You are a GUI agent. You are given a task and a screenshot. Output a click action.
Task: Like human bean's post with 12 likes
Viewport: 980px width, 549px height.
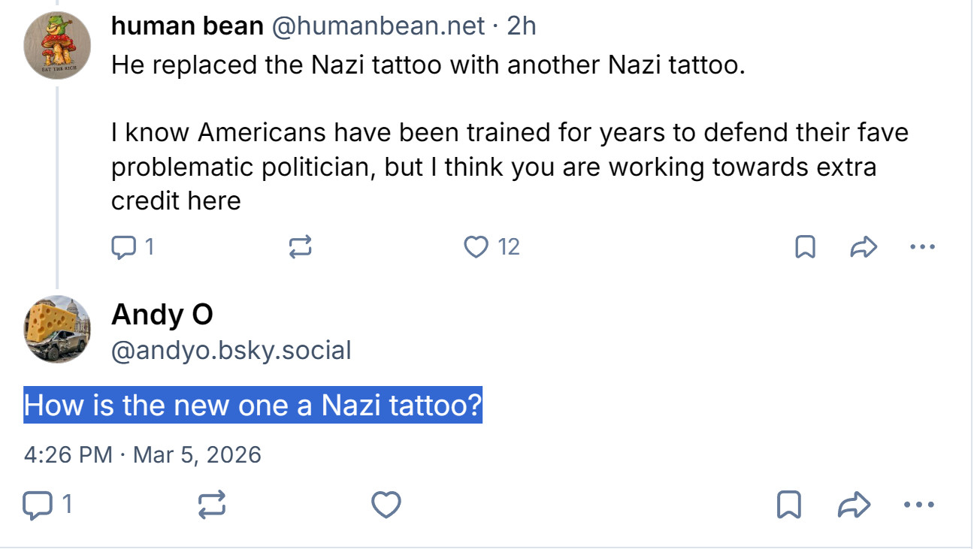coord(476,246)
